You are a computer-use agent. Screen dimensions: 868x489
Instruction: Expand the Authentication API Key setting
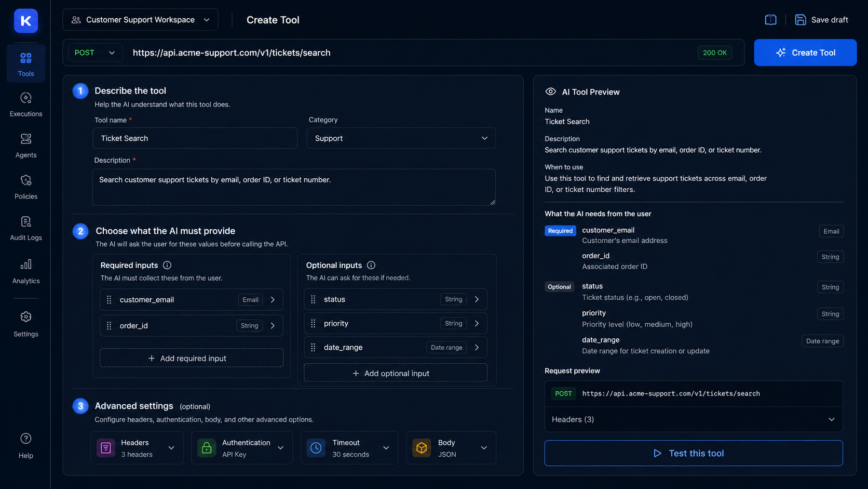point(281,448)
